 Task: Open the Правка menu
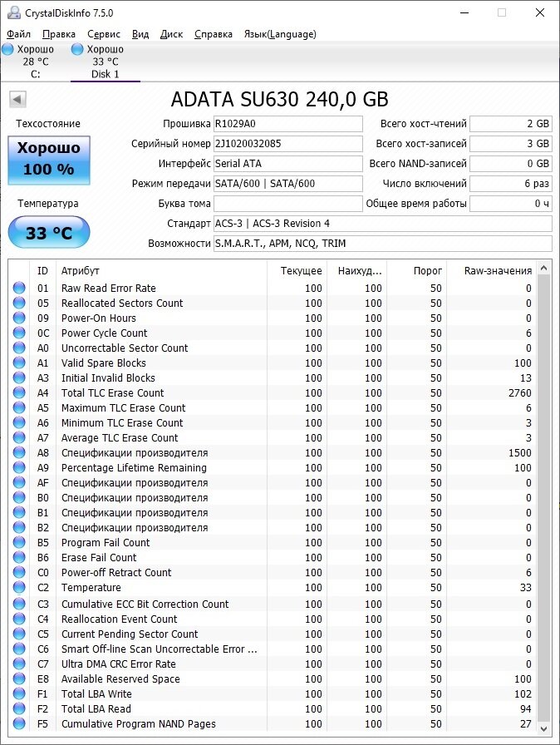[59, 34]
